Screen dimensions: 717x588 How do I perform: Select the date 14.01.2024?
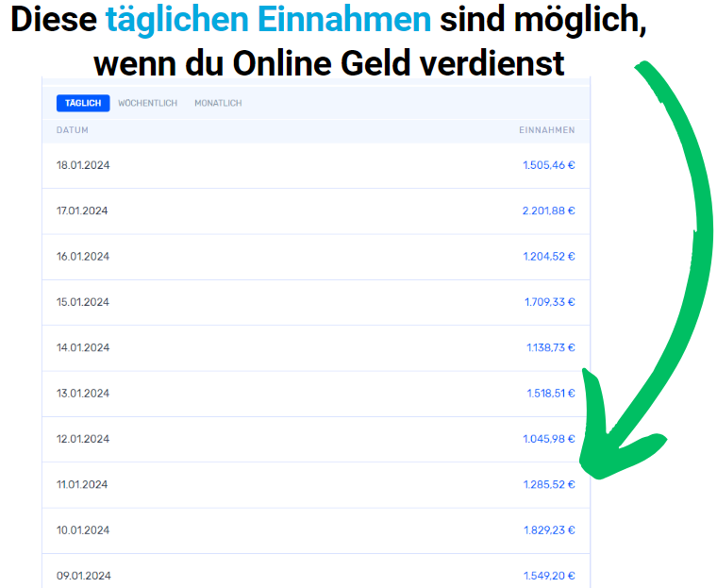[83, 347]
